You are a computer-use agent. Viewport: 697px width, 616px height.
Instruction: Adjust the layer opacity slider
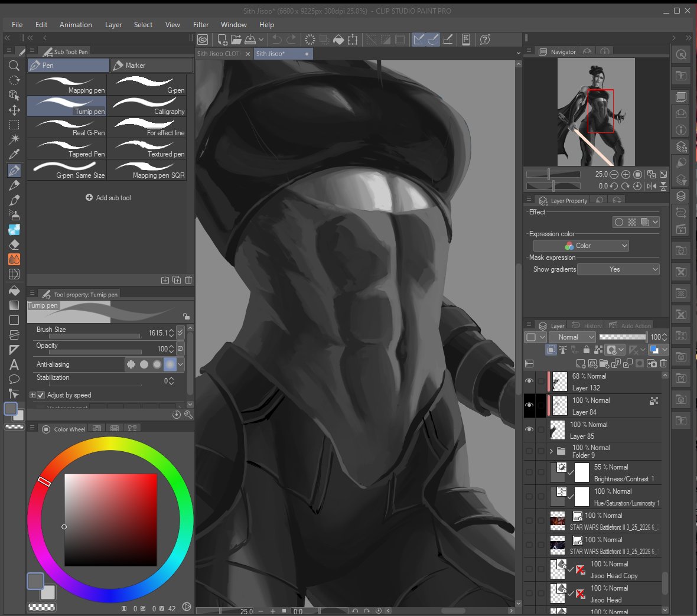pos(623,337)
